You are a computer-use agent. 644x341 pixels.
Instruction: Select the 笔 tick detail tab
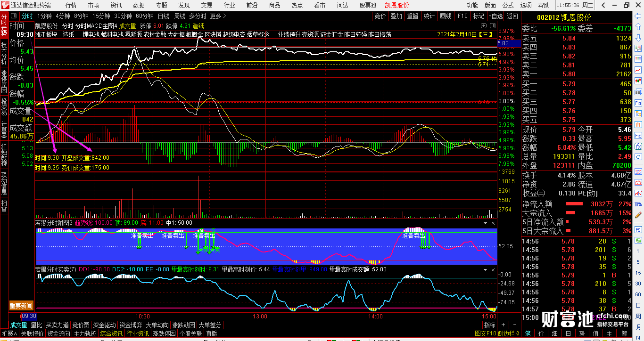pos(528,333)
